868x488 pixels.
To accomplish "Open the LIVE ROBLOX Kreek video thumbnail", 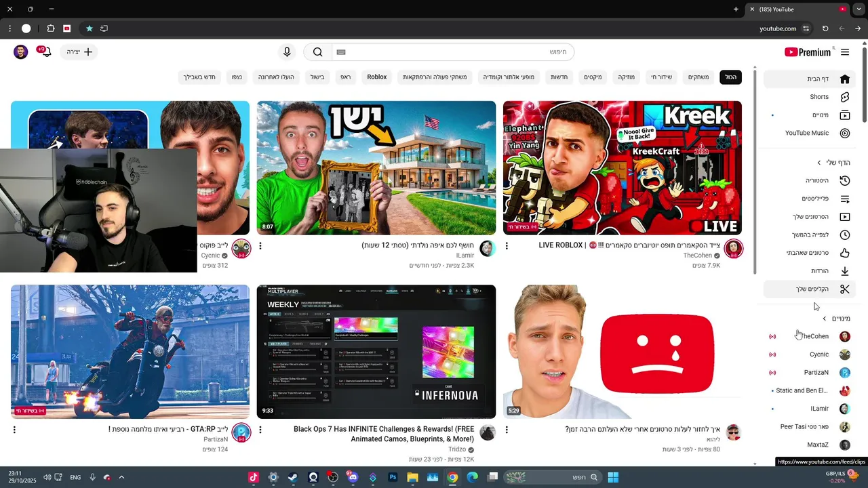I will tap(623, 168).
